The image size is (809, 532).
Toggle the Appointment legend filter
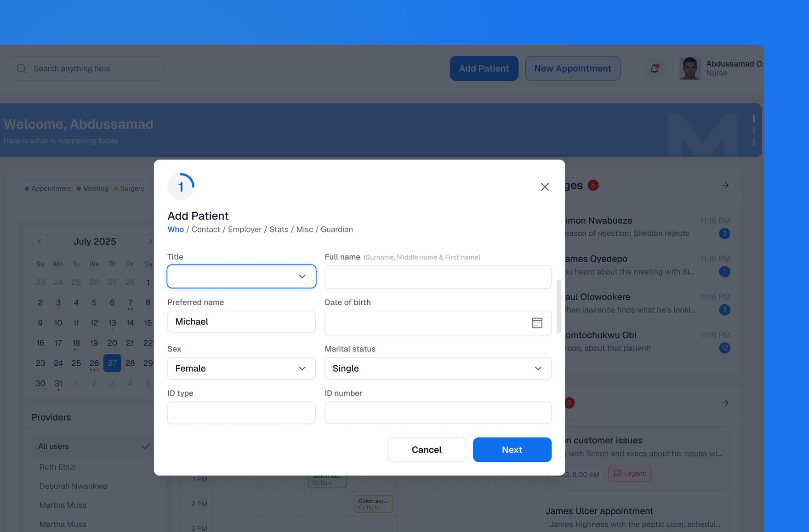[x=48, y=188]
